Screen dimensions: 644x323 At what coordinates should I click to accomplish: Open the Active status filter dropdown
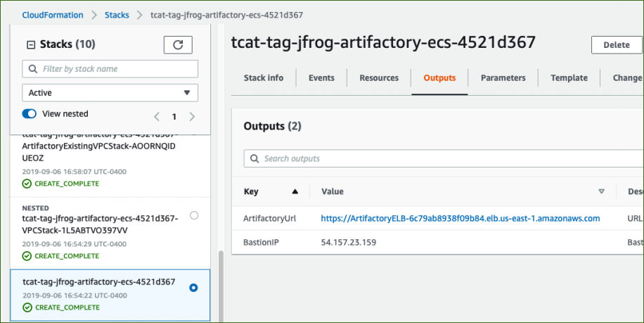(110, 93)
